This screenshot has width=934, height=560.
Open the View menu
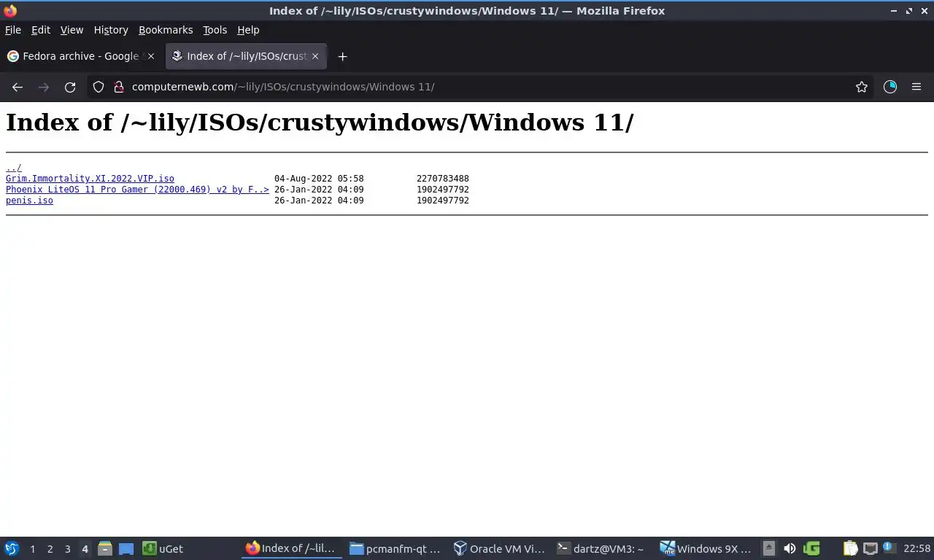pos(72,30)
